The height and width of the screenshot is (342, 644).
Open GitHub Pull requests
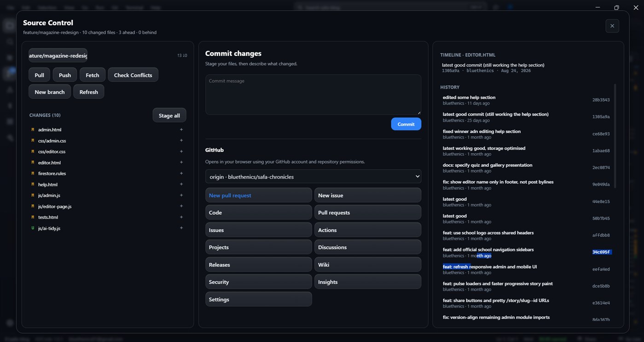tap(368, 212)
